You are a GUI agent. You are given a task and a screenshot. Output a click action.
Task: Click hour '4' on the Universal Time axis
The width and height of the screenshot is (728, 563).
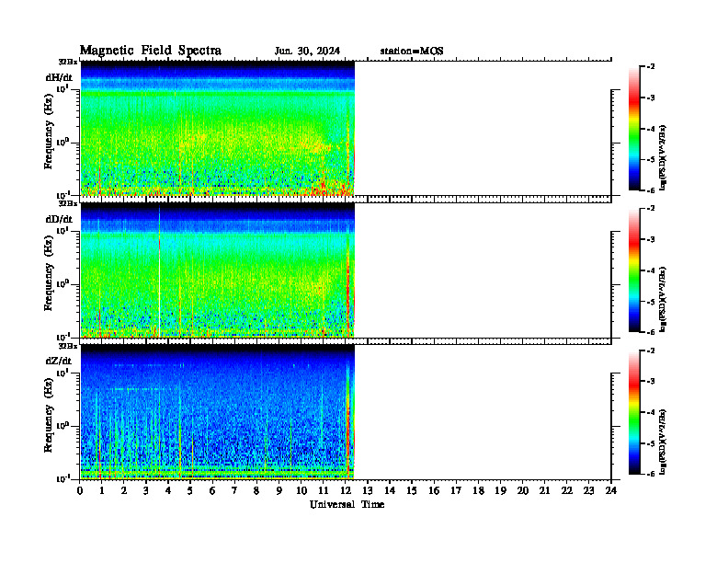168,491
